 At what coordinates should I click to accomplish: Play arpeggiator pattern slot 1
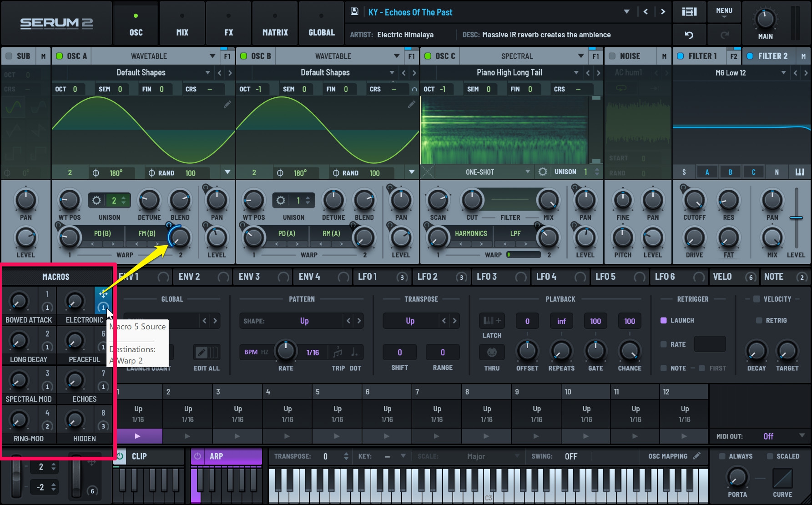(x=138, y=436)
